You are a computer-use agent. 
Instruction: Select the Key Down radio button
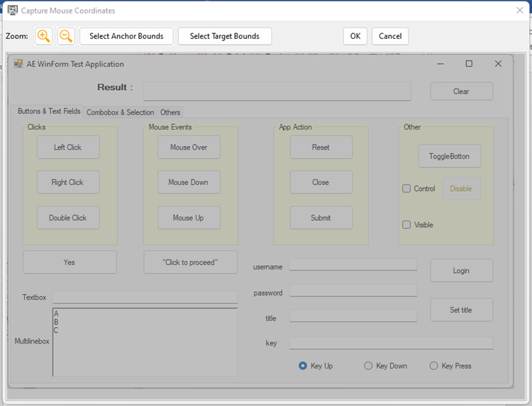[x=368, y=366]
